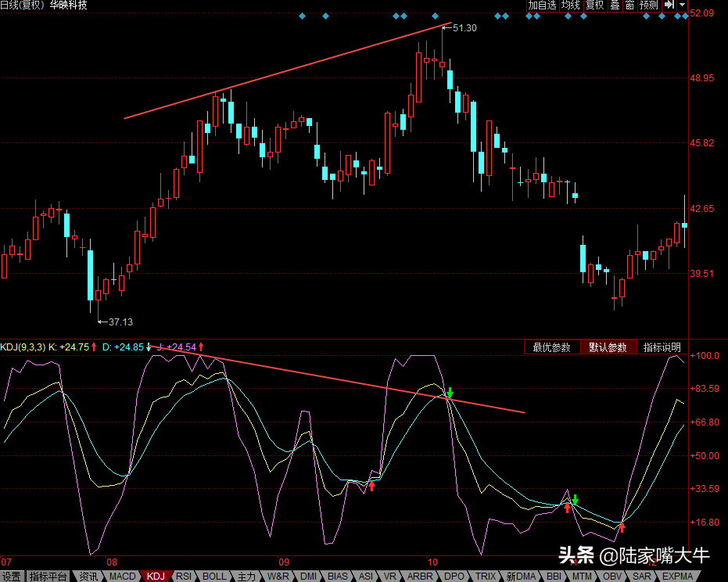Click the 51.30 high price label
The width and height of the screenshot is (728, 582).
pyautogui.click(x=464, y=28)
